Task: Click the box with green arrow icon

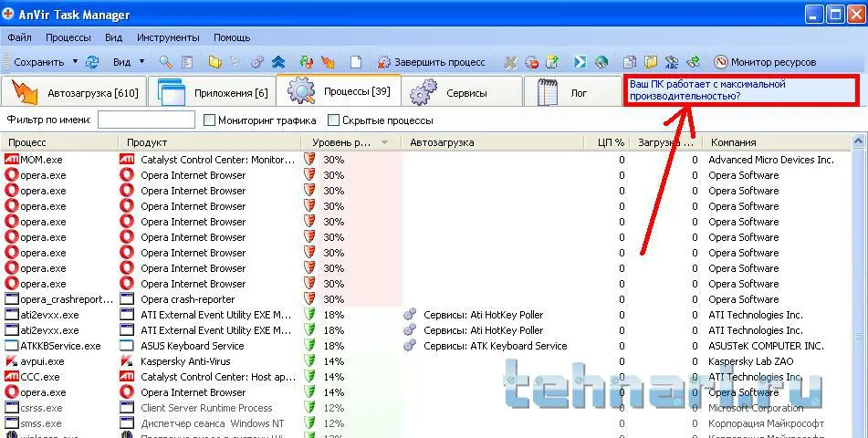Action: pos(552,62)
